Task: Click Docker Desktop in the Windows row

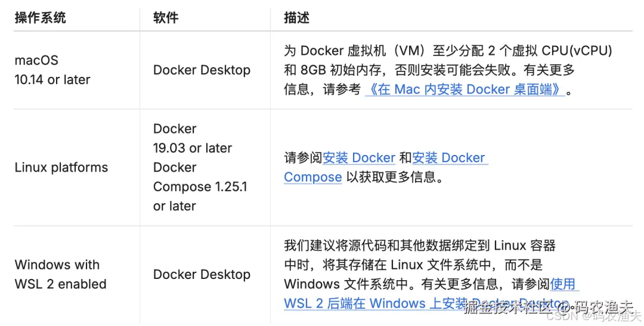Action: (202, 275)
